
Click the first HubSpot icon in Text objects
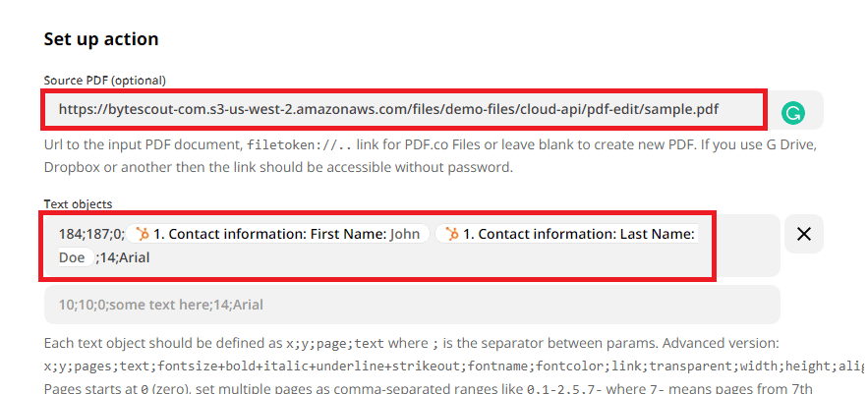point(143,234)
